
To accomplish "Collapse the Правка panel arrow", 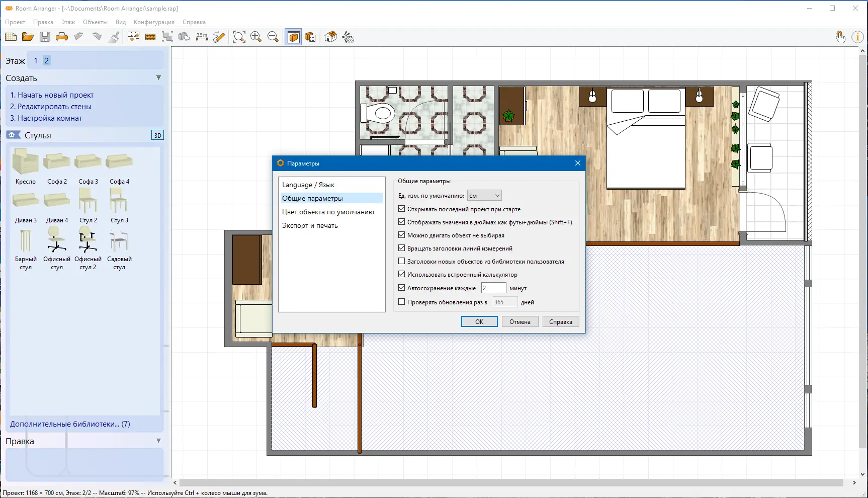I will click(158, 441).
